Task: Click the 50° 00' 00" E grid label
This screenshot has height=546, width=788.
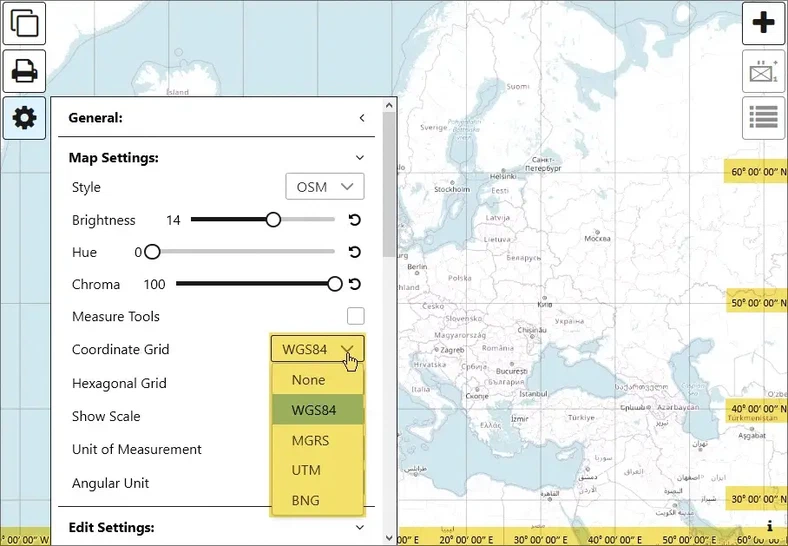Action: click(x=689, y=539)
